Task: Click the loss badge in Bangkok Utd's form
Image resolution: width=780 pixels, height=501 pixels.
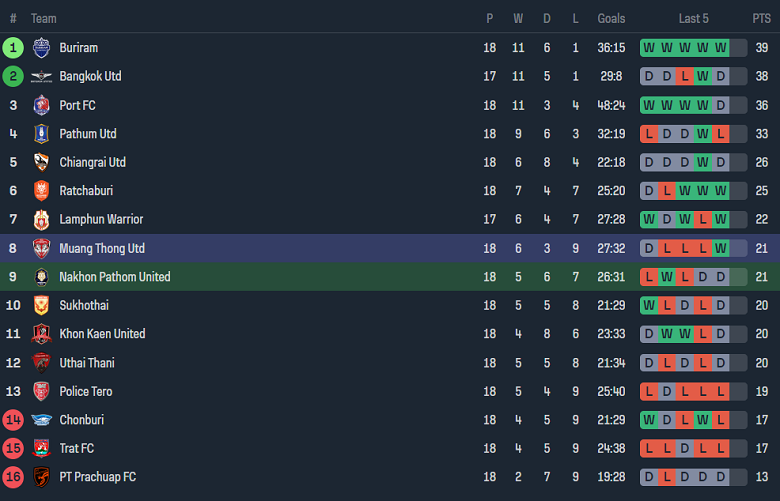Action: click(685, 77)
